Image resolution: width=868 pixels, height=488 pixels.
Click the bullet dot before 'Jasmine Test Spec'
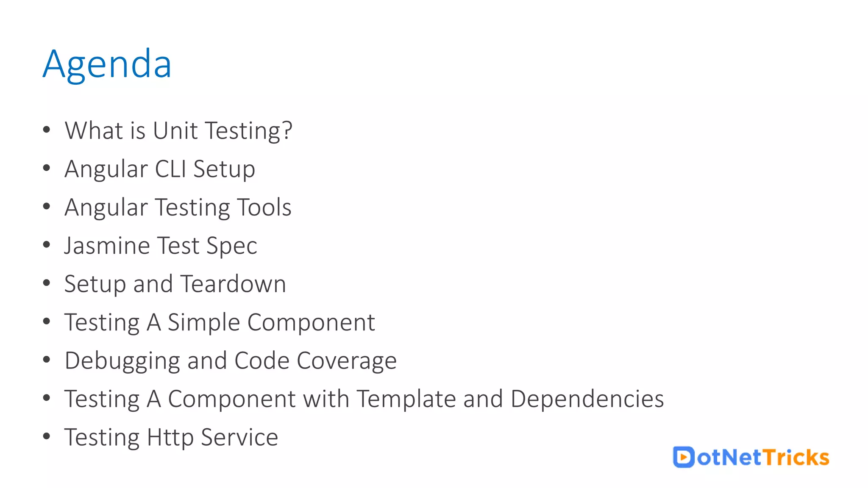point(47,244)
